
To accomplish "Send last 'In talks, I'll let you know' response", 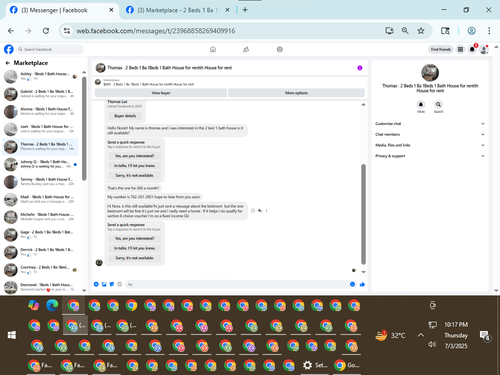I will point(134,248).
